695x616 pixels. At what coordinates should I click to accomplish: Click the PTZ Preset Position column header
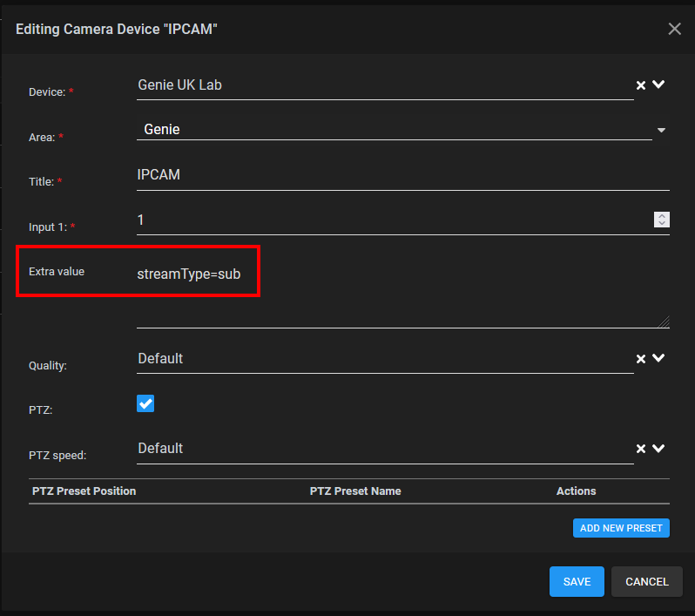[84, 491]
